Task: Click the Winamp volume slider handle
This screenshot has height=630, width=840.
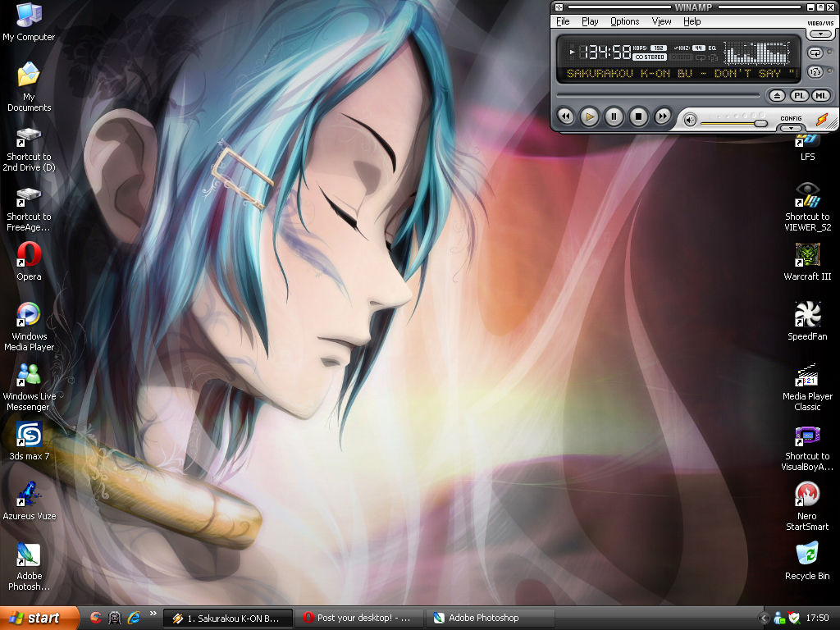Action: click(x=760, y=123)
